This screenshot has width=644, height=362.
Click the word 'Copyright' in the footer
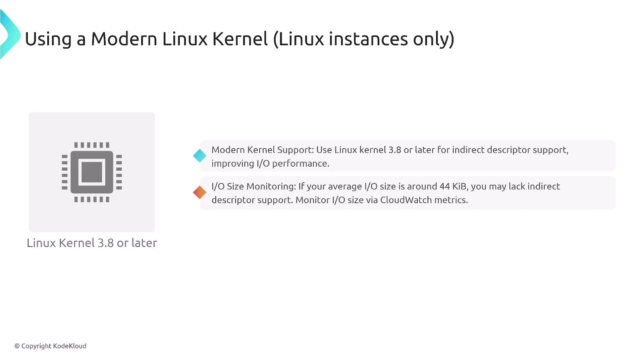pyautogui.click(x=36, y=346)
